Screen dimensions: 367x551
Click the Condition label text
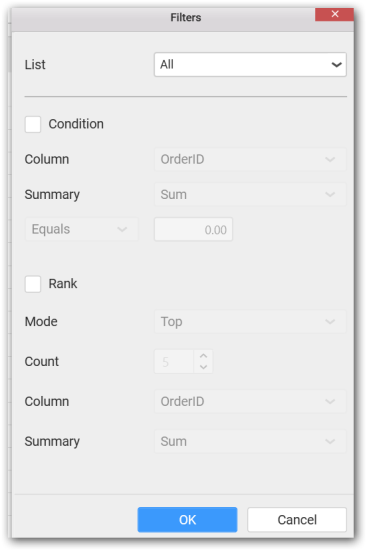tap(76, 124)
